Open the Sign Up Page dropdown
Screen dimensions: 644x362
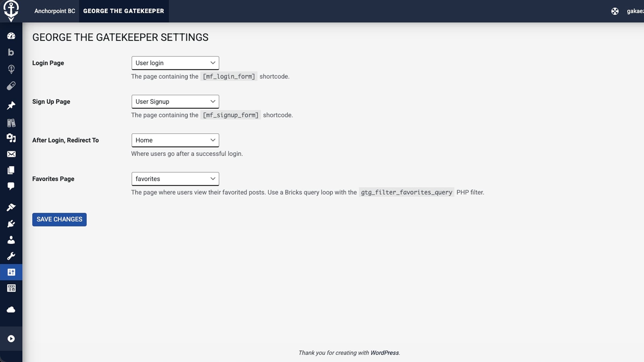pyautogui.click(x=175, y=102)
